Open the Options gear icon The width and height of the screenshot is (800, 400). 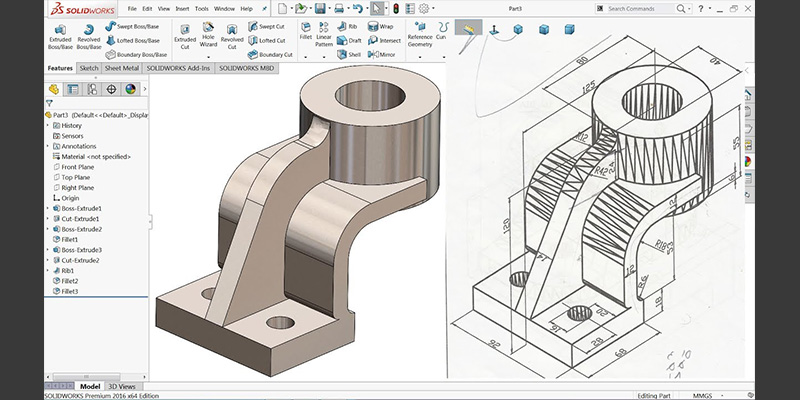(x=424, y=9)
